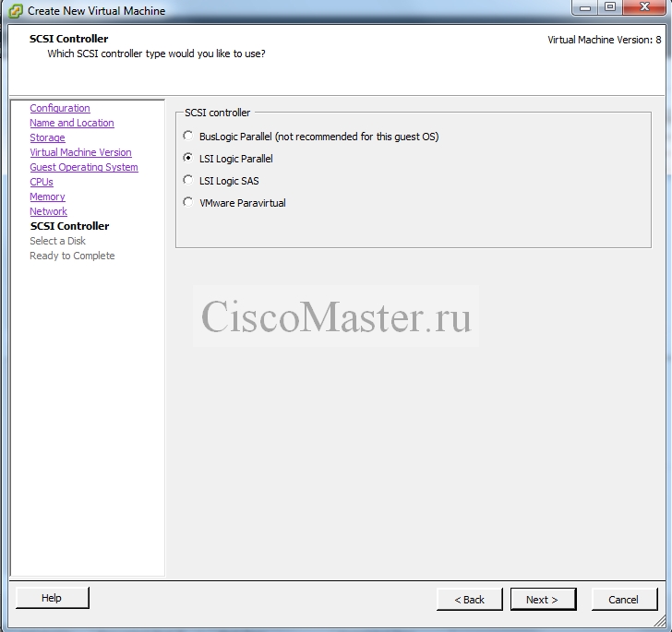672x632 pixels.
Task: Jump to Storage step
Action: point(48,137)
